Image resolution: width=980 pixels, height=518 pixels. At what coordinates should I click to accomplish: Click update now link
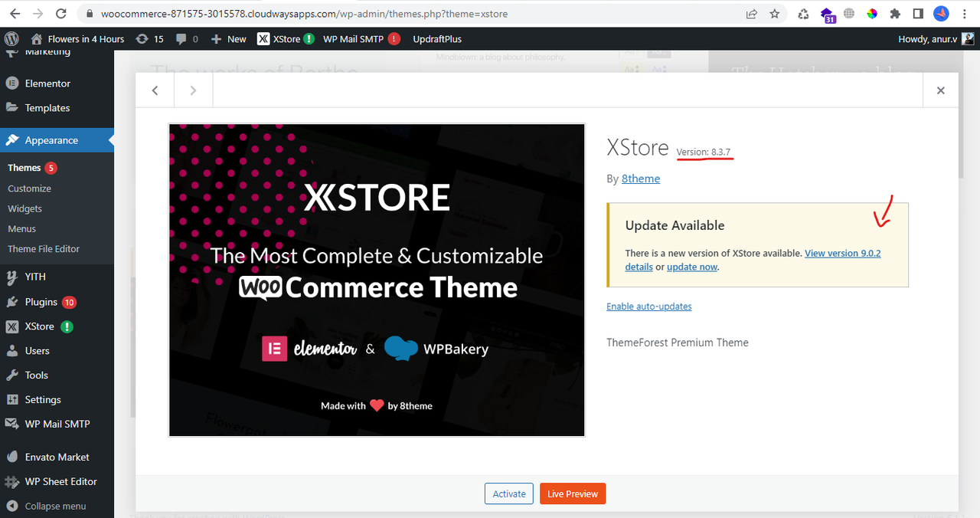click(x=692, y=267)
